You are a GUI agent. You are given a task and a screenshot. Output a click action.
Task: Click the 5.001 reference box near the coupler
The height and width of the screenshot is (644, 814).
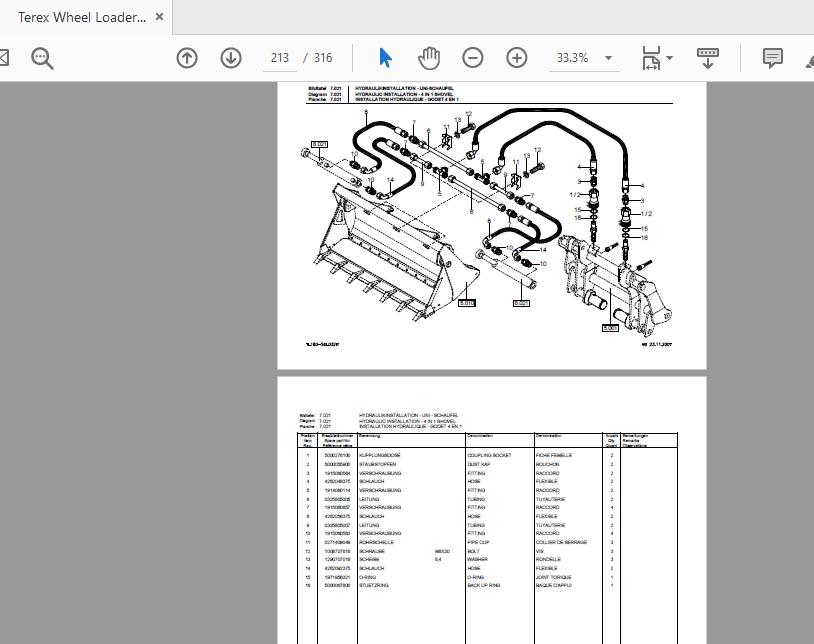610,328
